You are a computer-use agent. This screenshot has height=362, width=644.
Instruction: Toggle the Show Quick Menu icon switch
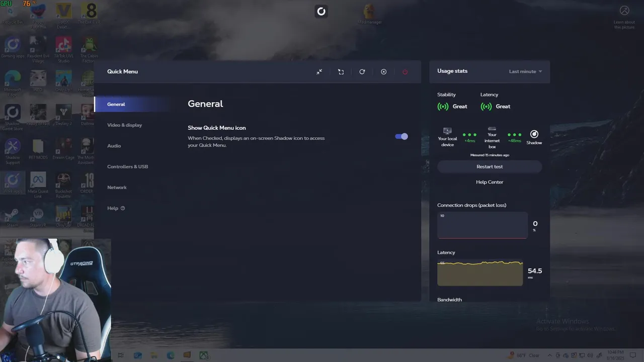pyautogui.click(x=401, y=136)
